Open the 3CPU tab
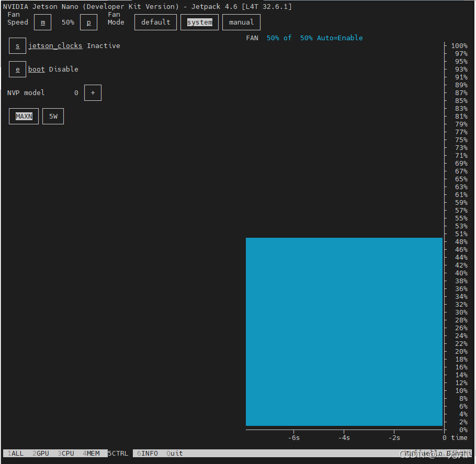Viewport: 476px width, 464px height. tap(66, 454)
